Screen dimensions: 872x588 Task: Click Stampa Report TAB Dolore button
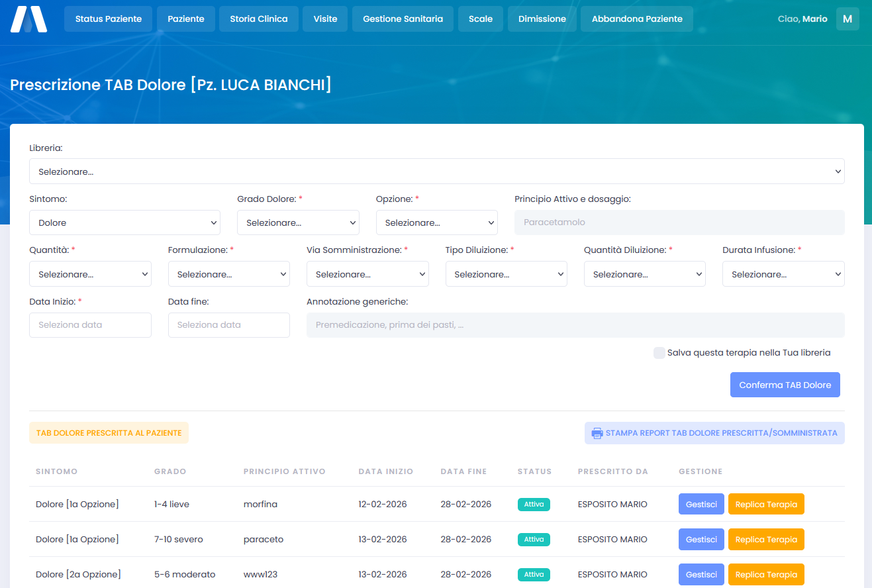(714, 433)
